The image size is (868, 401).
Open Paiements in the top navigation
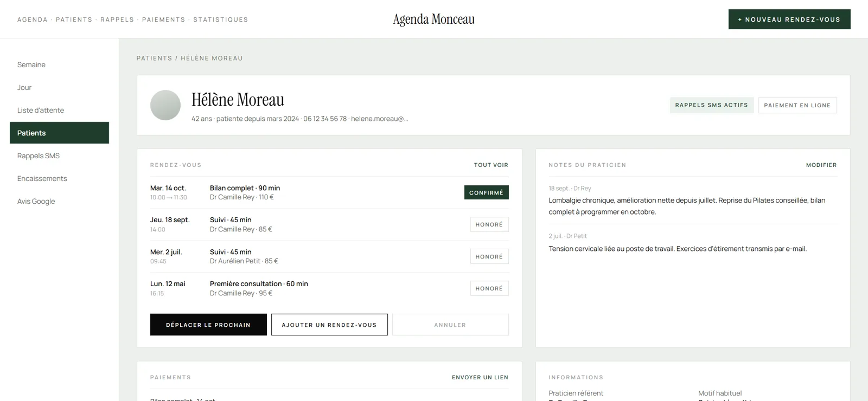click(x=164, y=20)
